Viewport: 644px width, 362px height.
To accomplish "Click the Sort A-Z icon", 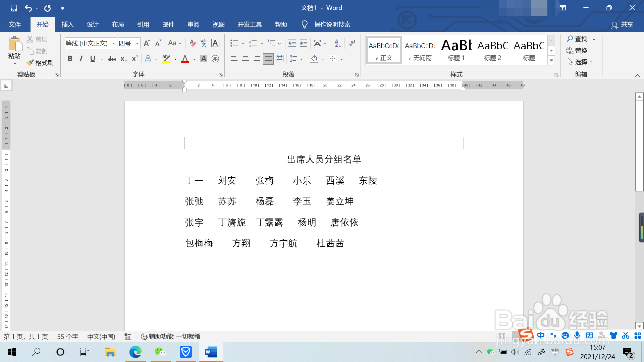I will coord(338,43).
